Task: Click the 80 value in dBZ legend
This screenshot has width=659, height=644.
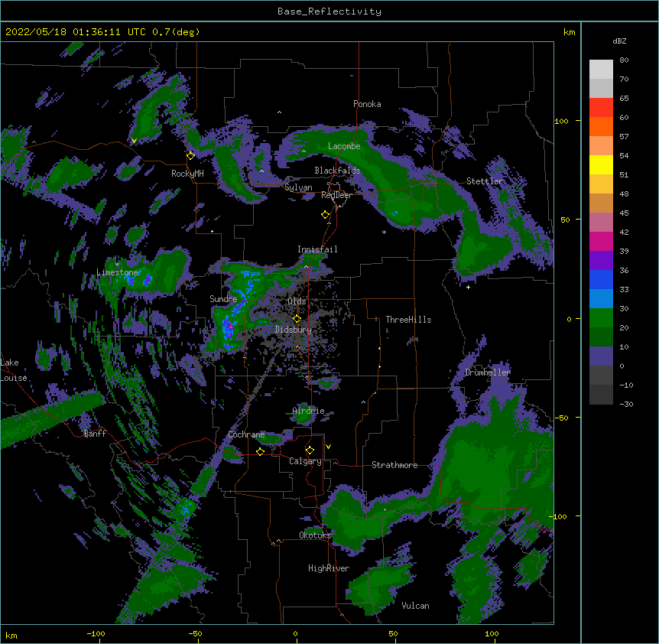Action: click(x=624, y=60)
